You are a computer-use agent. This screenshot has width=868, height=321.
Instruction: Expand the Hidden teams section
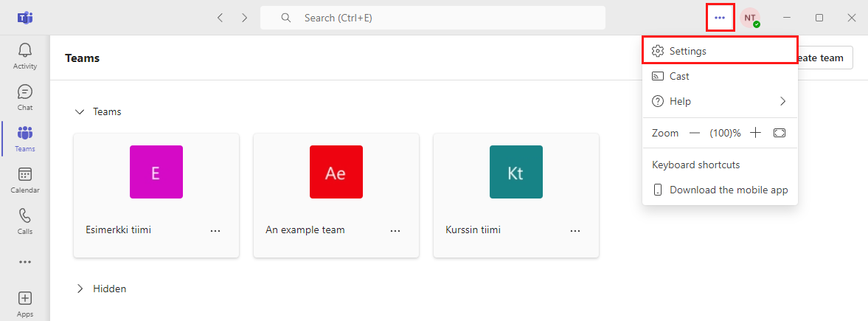coord(80,289)
